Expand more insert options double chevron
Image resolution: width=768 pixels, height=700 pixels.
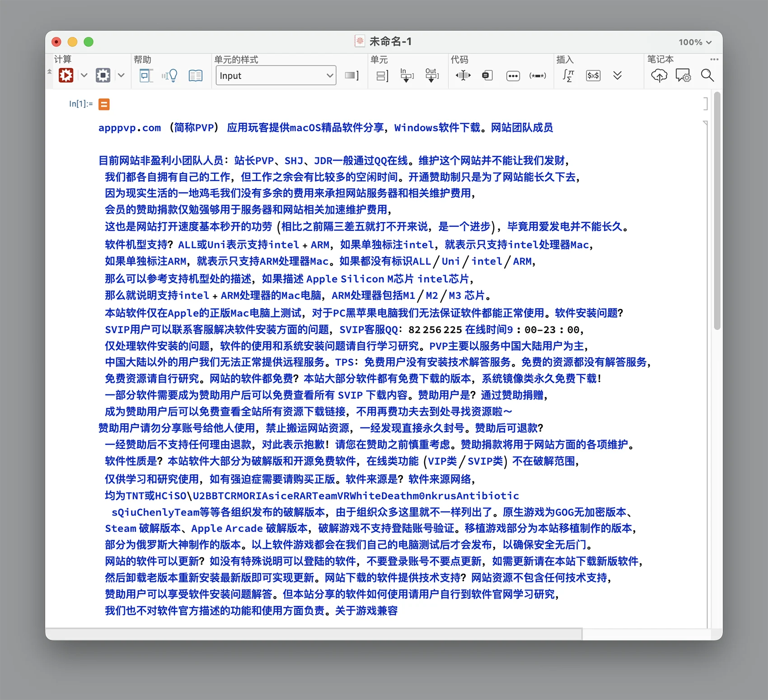618,75
